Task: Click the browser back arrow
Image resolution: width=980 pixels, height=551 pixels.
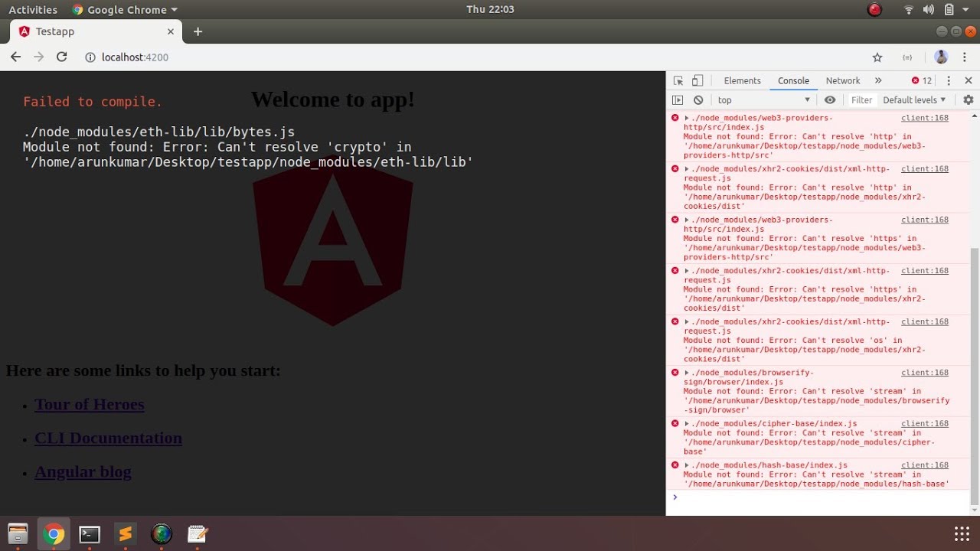Action: pyautogui.click(x=15, y=57)
